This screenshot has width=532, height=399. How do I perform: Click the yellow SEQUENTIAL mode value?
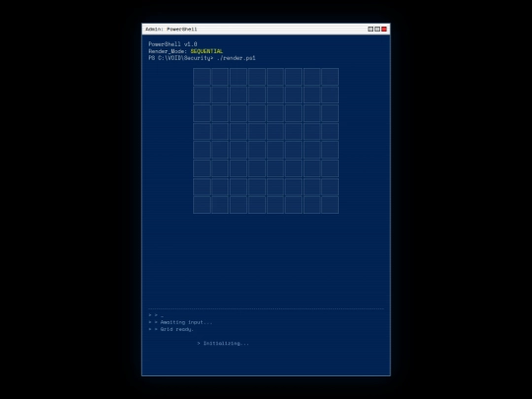pyautogui.click(x=207, y=51)
